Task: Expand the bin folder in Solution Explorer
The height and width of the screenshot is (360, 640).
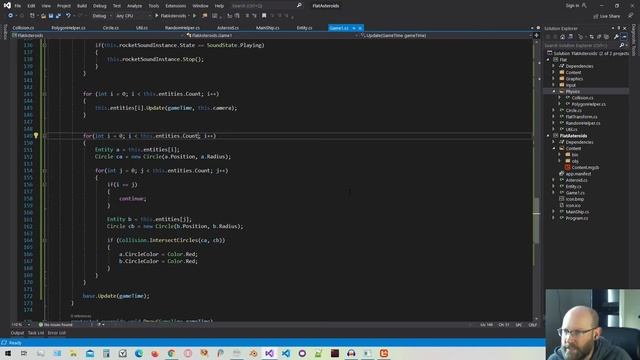Action: (560, 155)
